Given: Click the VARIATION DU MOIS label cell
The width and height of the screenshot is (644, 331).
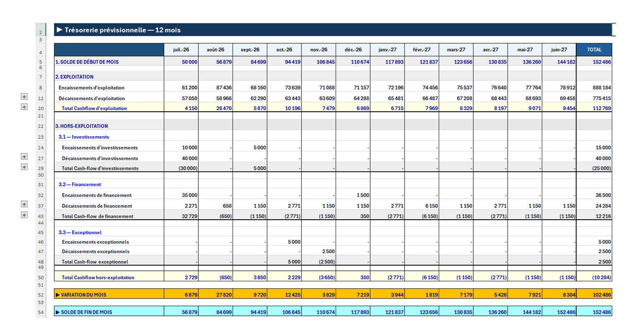Looking at the screenshot, I should tap(109, 295).
